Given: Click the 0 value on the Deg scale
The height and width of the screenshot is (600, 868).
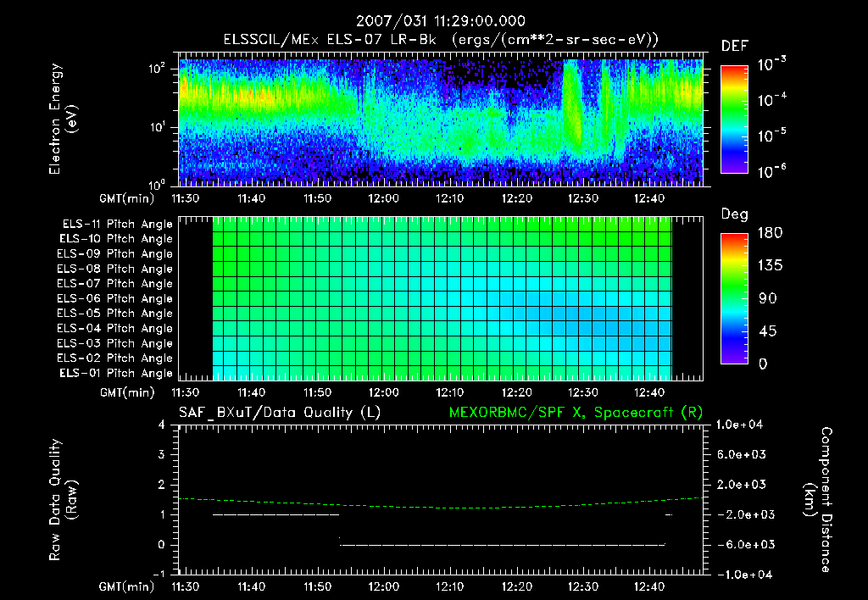Looking at the screenshot, I should tap(764, 364).
